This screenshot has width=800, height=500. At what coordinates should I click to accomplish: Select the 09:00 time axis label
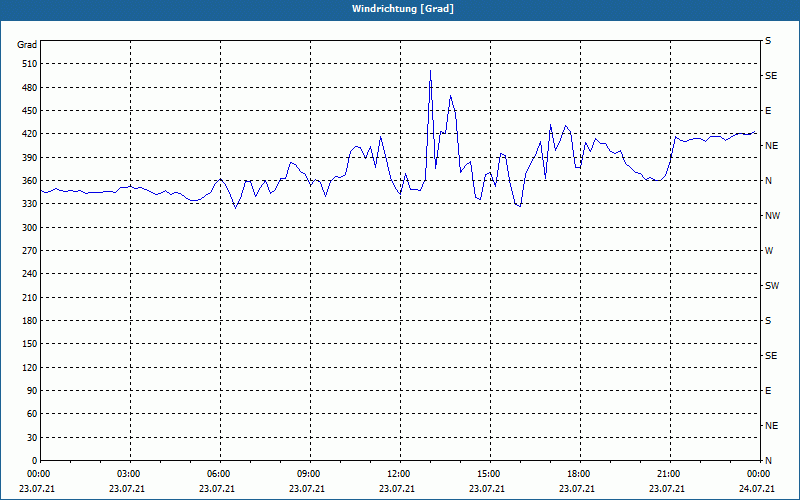pos(309,474)
